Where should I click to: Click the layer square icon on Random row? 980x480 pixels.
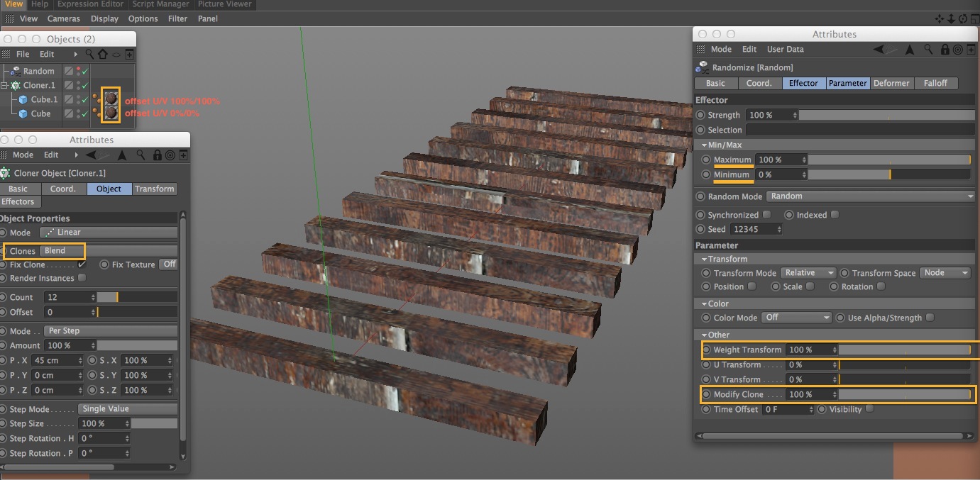point(69,71)
